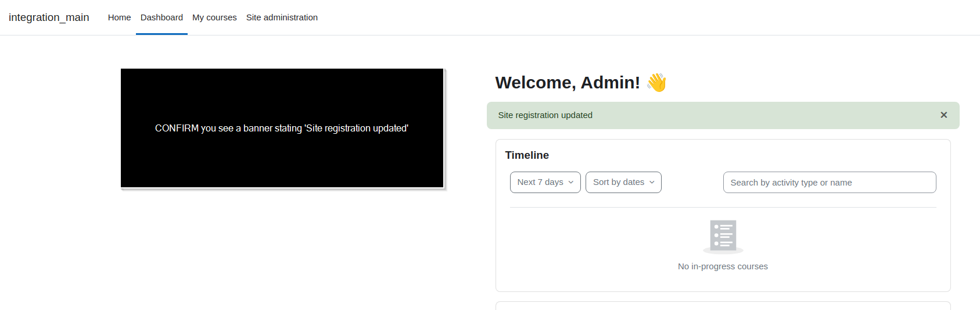Click the no courses list icon
Screen dimensions: 980x310
(x=723, y=237)
